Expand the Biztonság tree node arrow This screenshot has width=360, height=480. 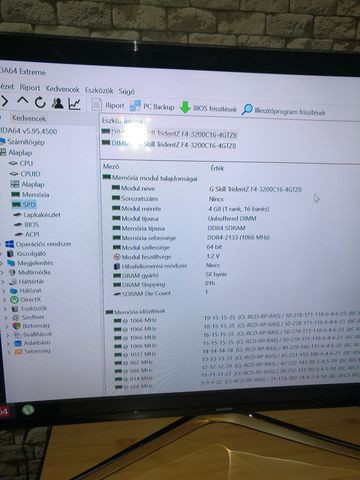[7, 326]
